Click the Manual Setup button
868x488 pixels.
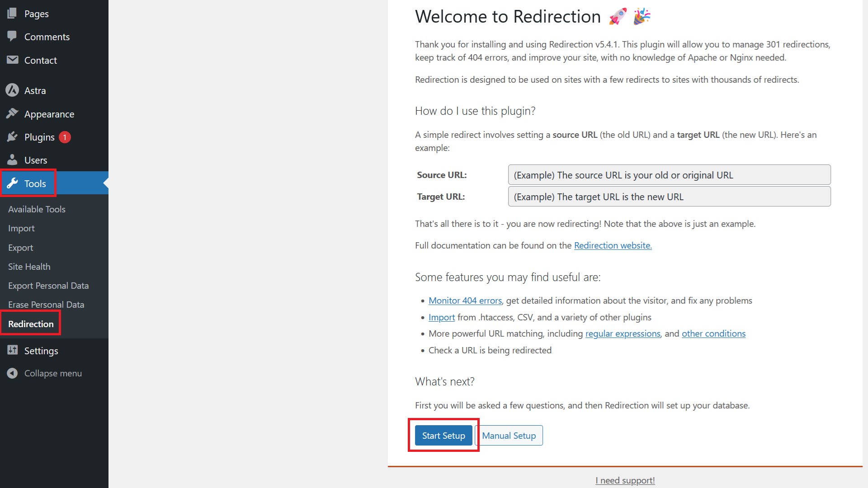point(509,436)
